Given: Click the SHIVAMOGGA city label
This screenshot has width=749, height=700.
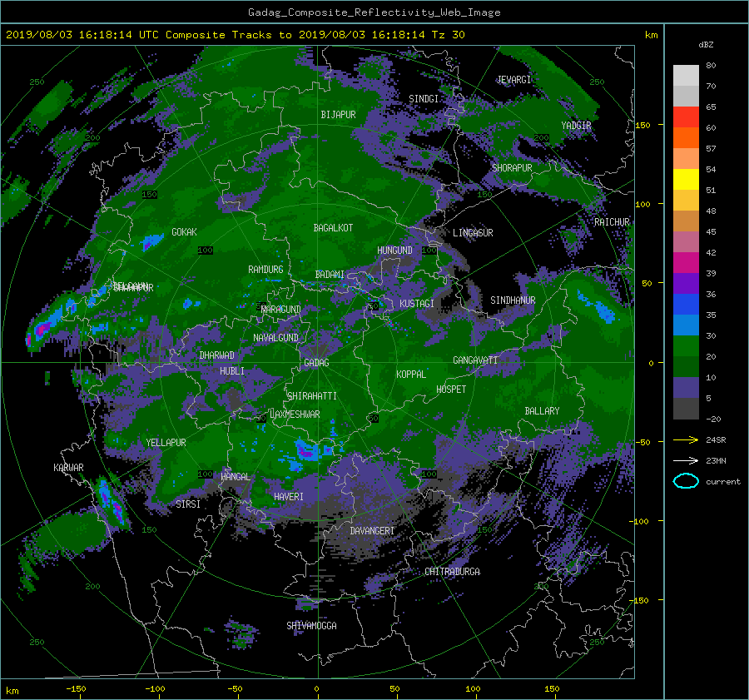Looking at the screenshot, I should click(x=311, y=626).
